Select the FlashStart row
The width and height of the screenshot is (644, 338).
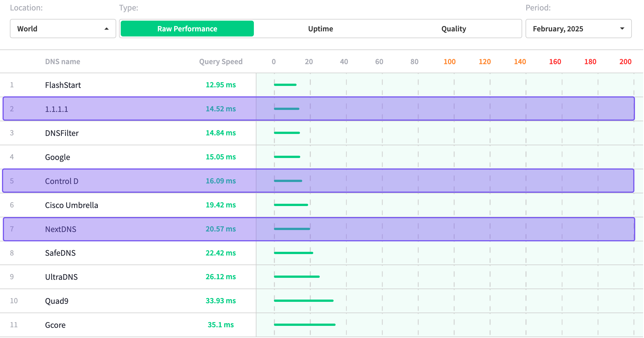(x=322, y=85)
